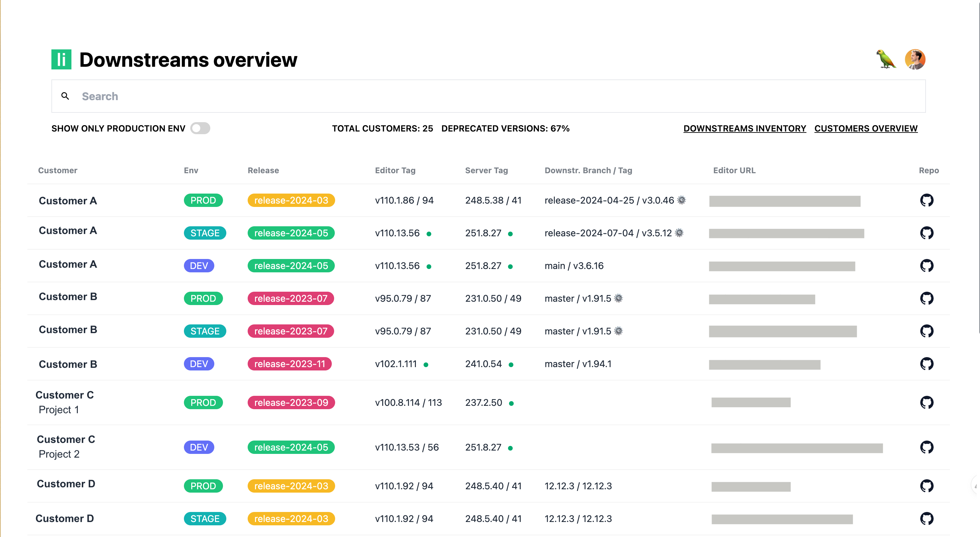Open GitHub repo for Customer C Project 1
Viewport: 980px width, 537px height.
pyautogui.click(x=927, y=402)
